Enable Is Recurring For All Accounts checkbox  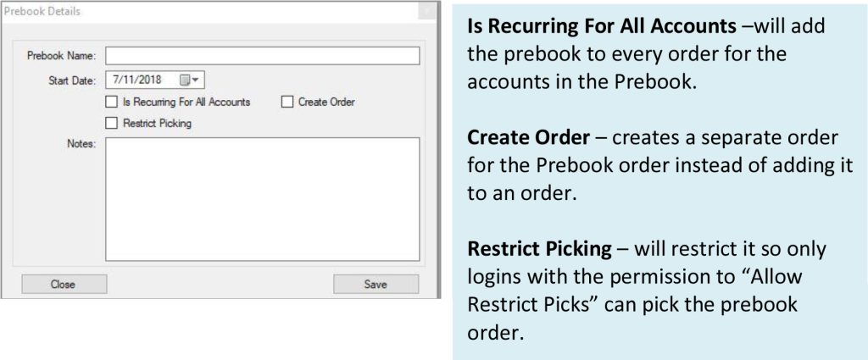pyautogui.click(x=112, y=102)
